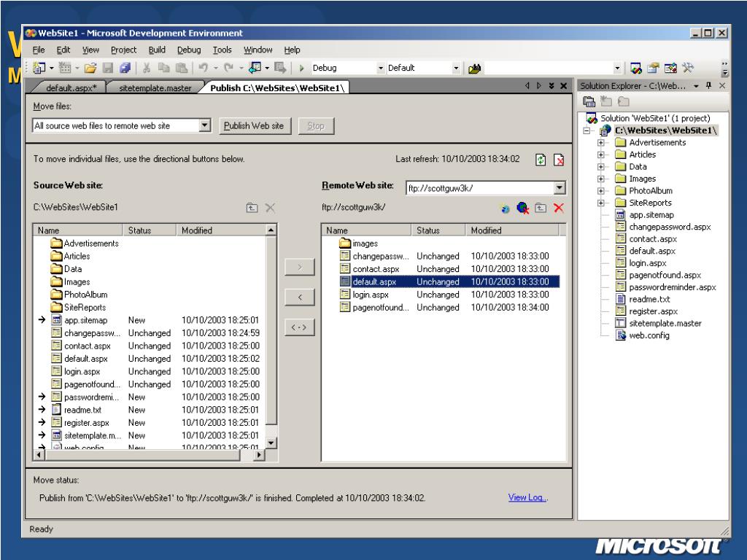The height and width of the screenshot is (560, 747).
Task: Click the Navigate Forward toolbar icon
Action: point(280,68)
